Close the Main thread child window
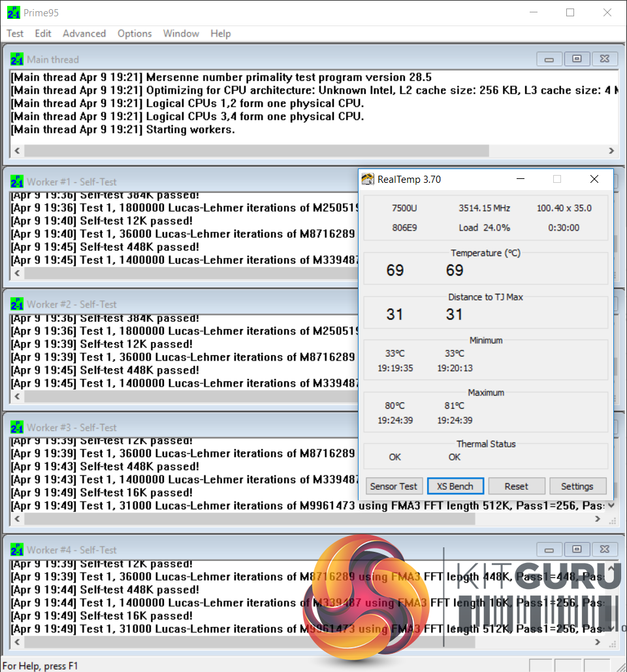This screenshot has width=627, height=672. click(605, 59)
